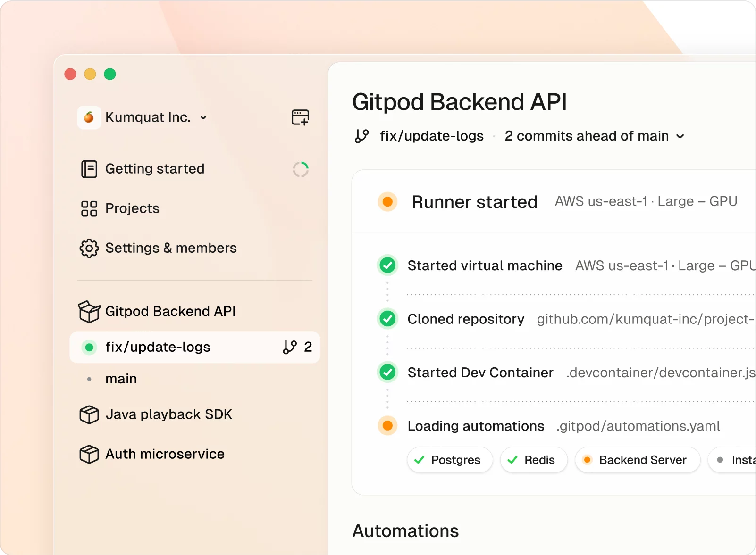Switch to the main branch environment
Image resolution: width=756 pixels, height=555 pixels.
[121, 379]
